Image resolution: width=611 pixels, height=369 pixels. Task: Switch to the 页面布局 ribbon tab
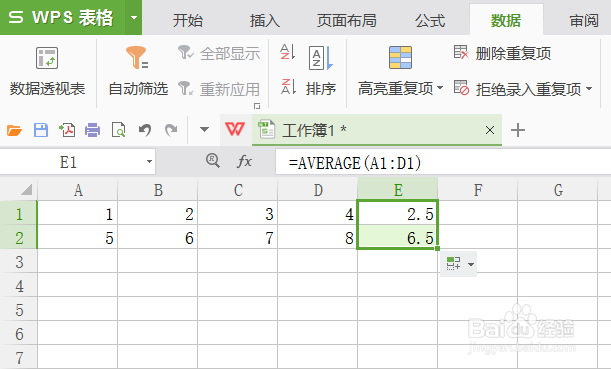347,20
